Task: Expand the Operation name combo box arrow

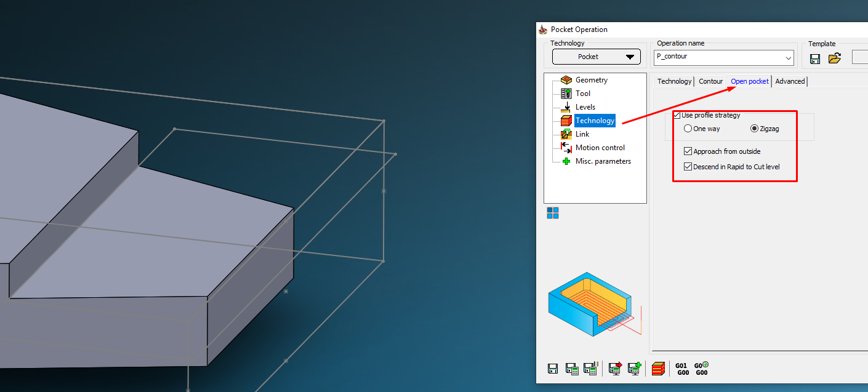Action: click(789, 58)
